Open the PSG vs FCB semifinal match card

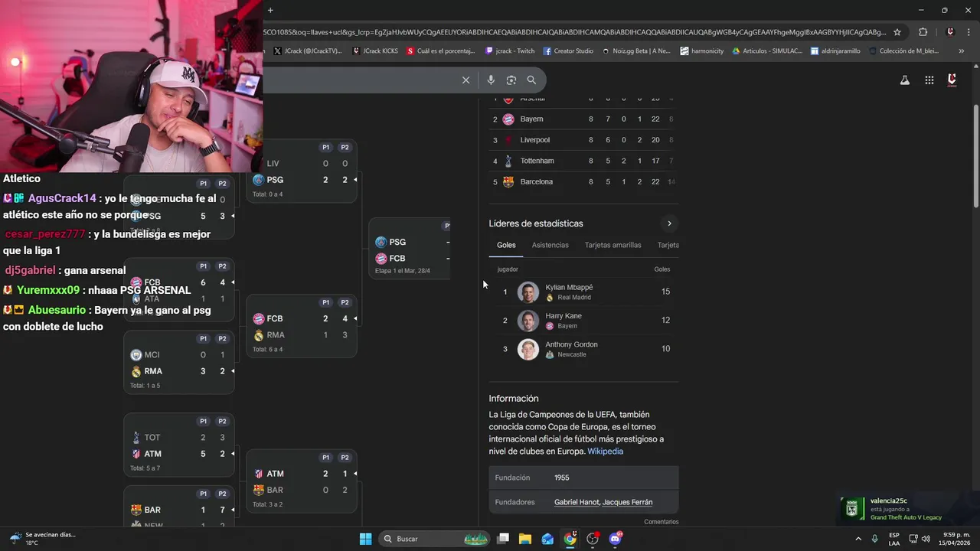tap(410, 249)
